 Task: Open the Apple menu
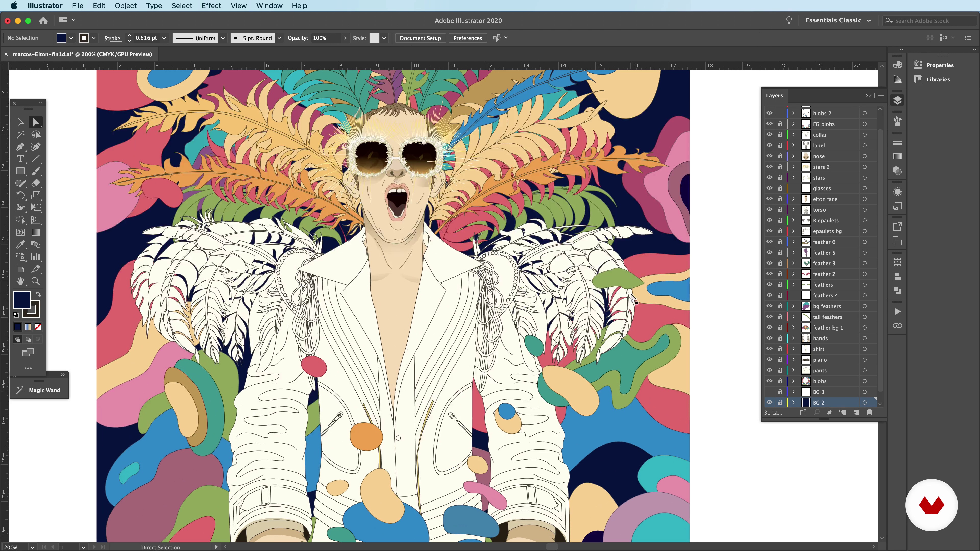click(x=14, y=6)
